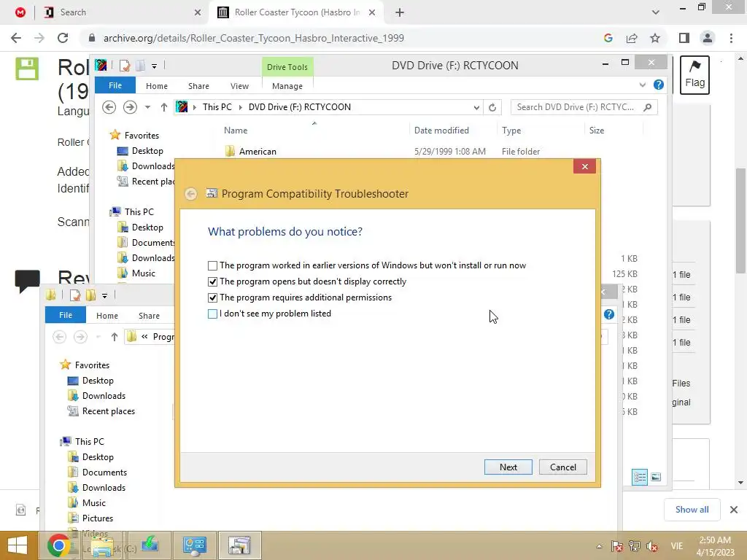747x560 pixels.
Task: Tick 'I don't see my problem listed'
Action: (x=212, y=314)
